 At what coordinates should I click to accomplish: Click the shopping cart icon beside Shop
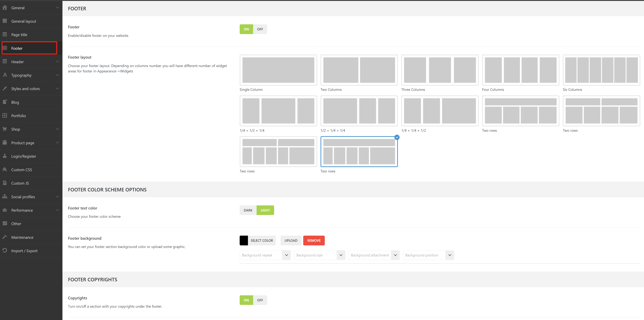pos(5,129)
